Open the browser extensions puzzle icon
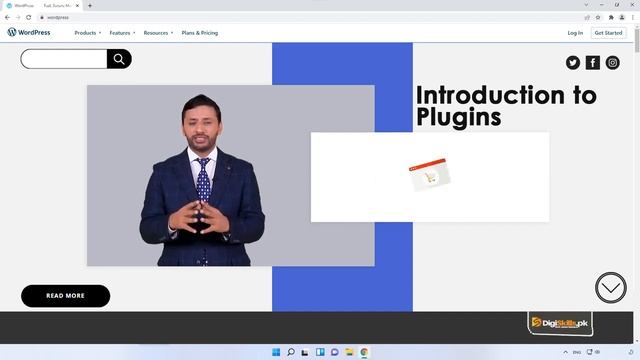640x360 pixels. (611, 18)
